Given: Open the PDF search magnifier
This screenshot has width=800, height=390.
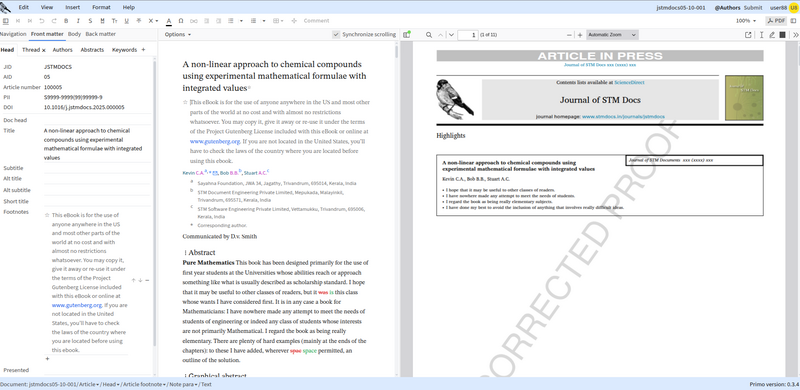Looking at the screenshot, I should tap(429, 35).
